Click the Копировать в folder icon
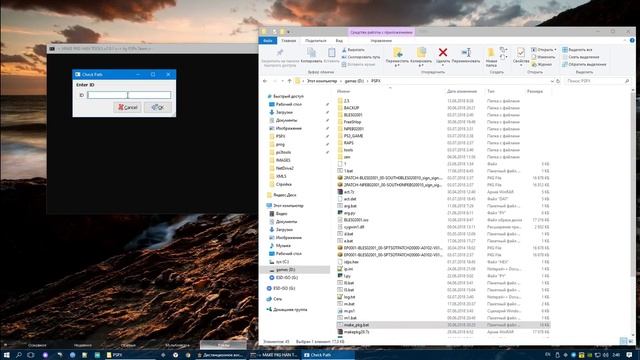 [421, 53]
